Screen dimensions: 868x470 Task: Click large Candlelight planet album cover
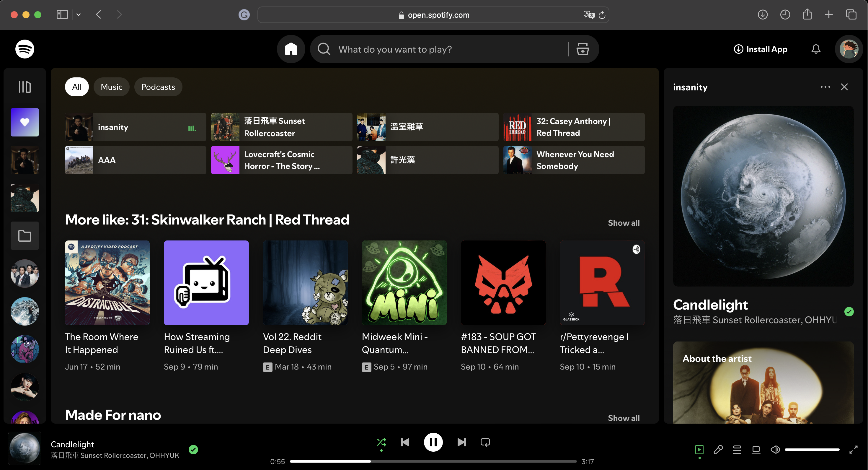click(x=763, y=196)
